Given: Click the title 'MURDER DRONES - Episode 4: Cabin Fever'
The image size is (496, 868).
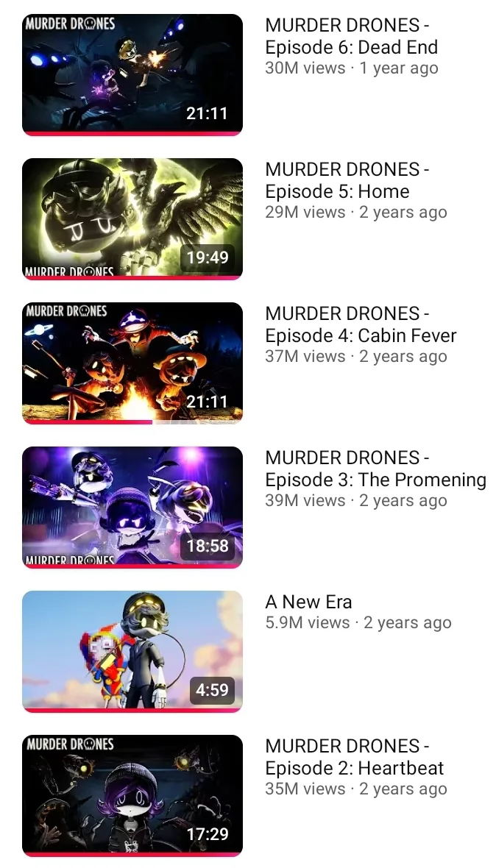Looking at the screenshot, I should pos(361,324).
